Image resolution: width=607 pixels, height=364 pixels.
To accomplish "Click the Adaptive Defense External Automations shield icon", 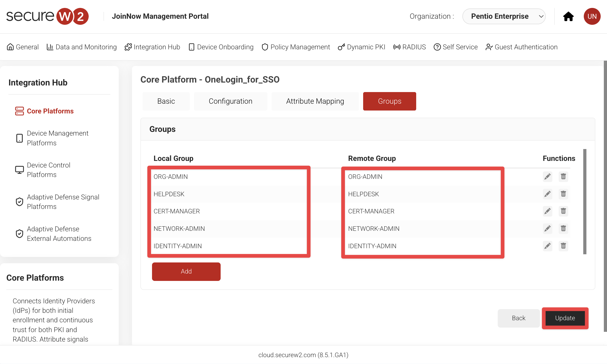I will [x=19, y=234].
